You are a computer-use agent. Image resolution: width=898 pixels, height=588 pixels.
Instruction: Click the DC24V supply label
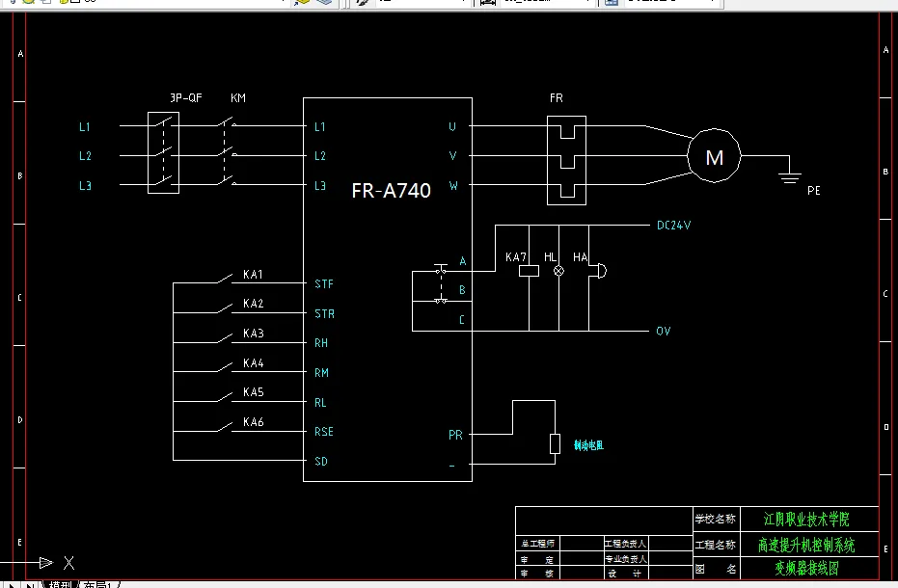click(673, 225)
